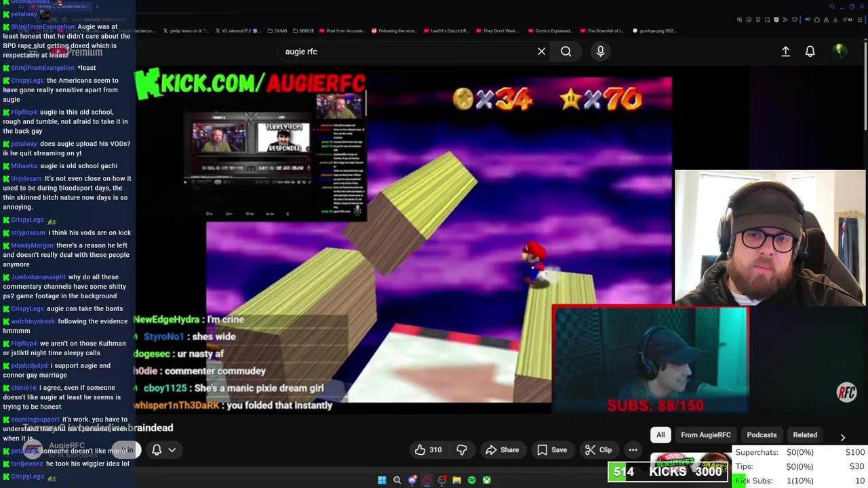
Task: Open bookmark 'gcmtqw.png'
Action: point(654,30)
